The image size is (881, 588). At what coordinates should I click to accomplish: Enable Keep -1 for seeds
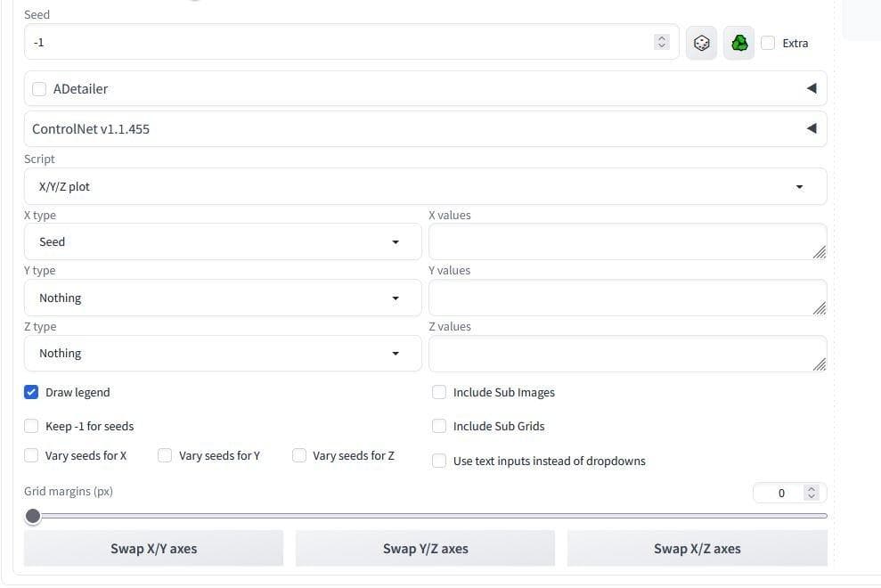click(x=32, y=426)
